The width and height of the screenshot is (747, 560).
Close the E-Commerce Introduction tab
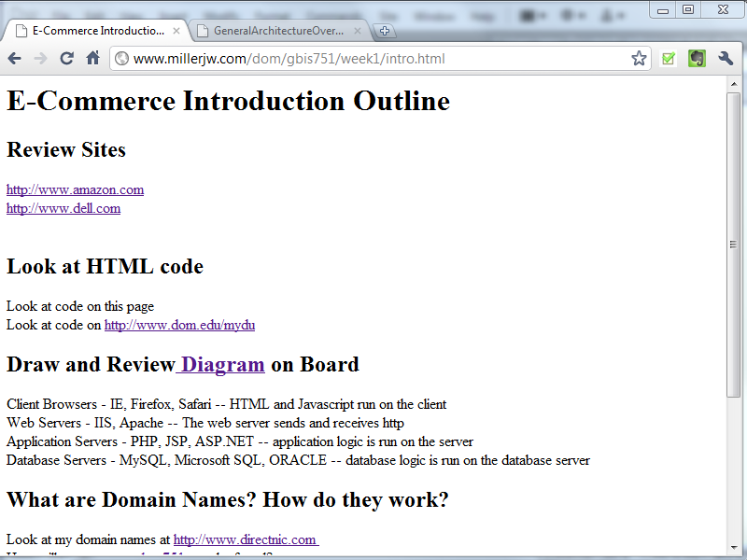(176, 31)
